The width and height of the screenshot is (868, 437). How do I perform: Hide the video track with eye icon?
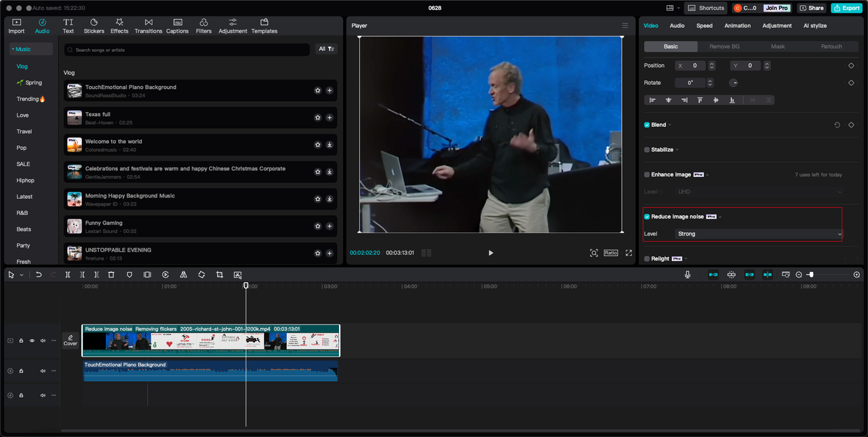(32, 341)
